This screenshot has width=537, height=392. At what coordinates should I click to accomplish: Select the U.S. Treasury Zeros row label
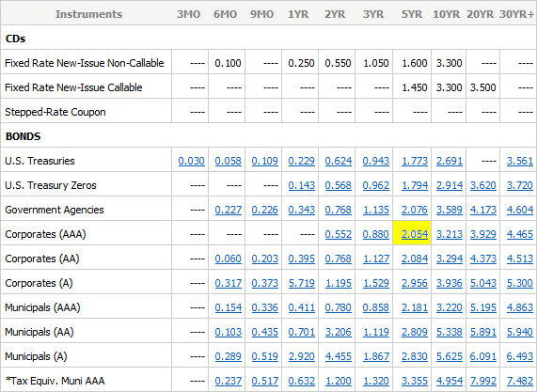click(51, 185)
